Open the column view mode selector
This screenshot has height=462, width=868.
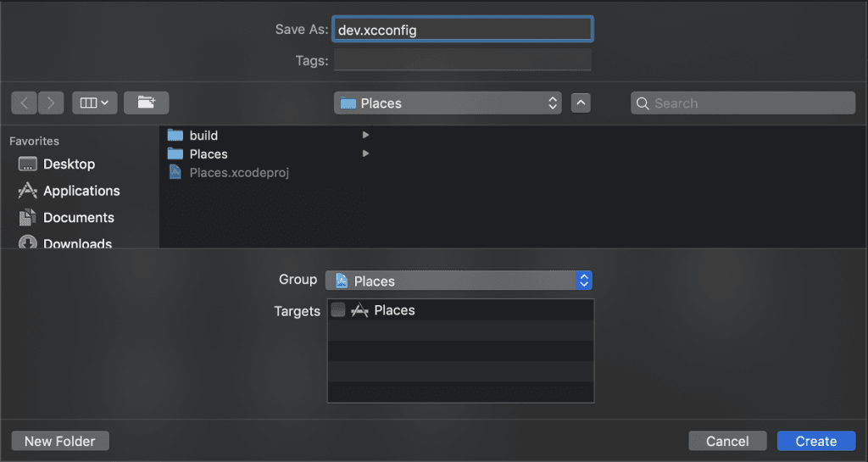[x=95, y=103]
